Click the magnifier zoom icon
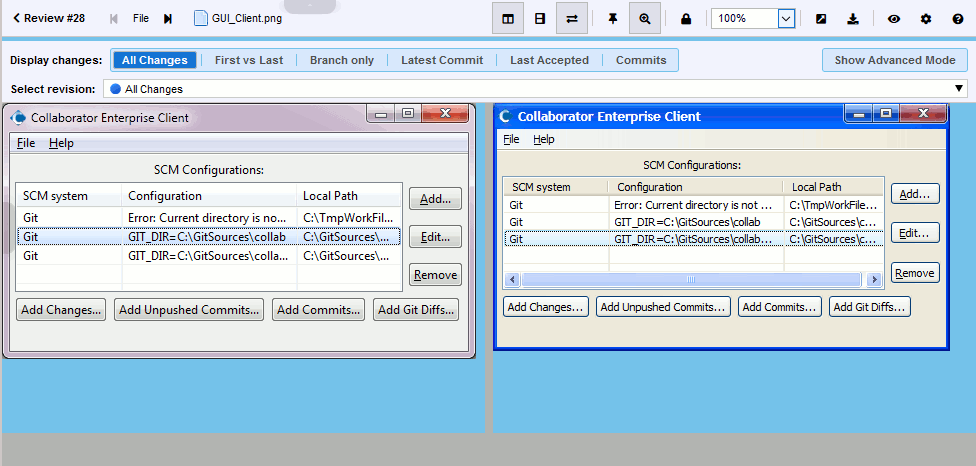This screenshot has width=976, height=466. pyautogui.click(x=645, y=18)
